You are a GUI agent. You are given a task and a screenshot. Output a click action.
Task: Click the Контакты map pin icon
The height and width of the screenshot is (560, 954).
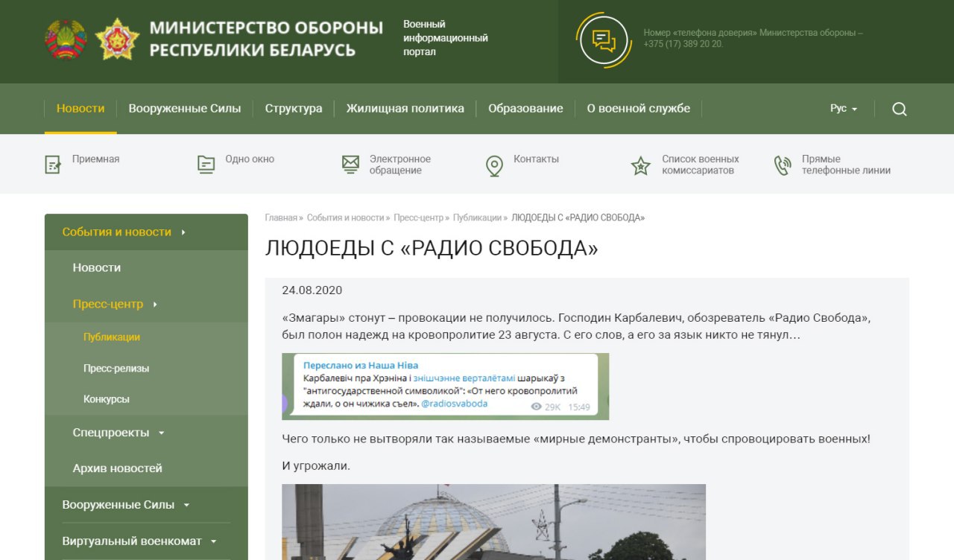point(494,165)
